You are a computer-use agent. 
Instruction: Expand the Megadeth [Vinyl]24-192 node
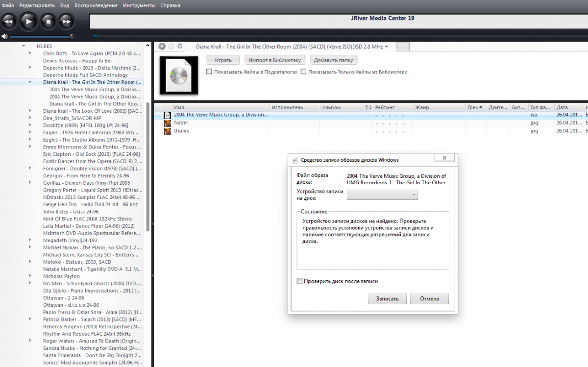click(x=30, y=241)
